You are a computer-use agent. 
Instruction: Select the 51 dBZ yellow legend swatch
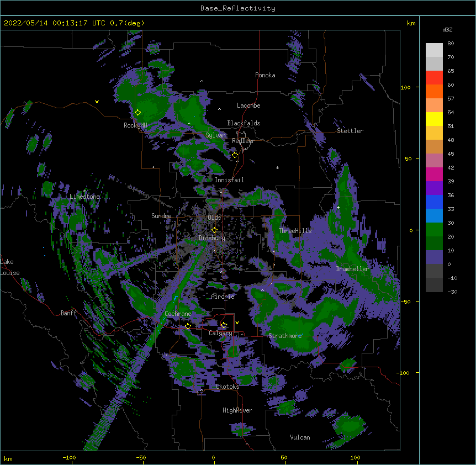click(434, 119)
